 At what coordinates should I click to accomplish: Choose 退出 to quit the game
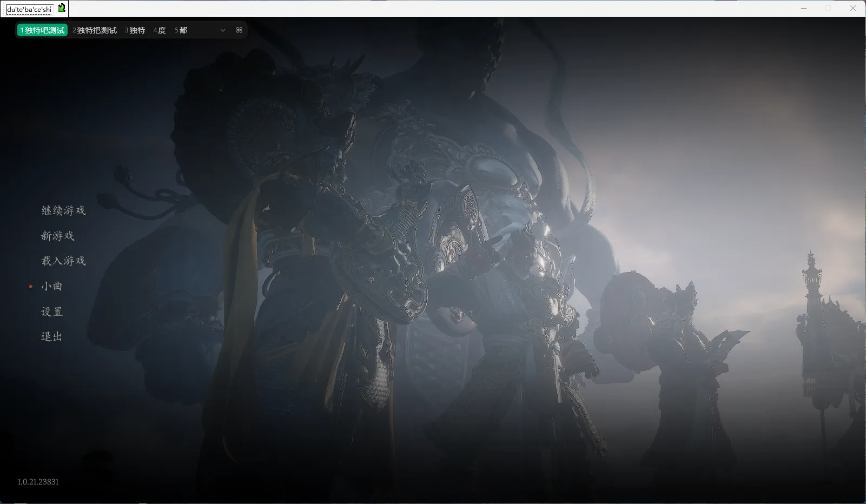pyautogui.click(x=52, y=336)
